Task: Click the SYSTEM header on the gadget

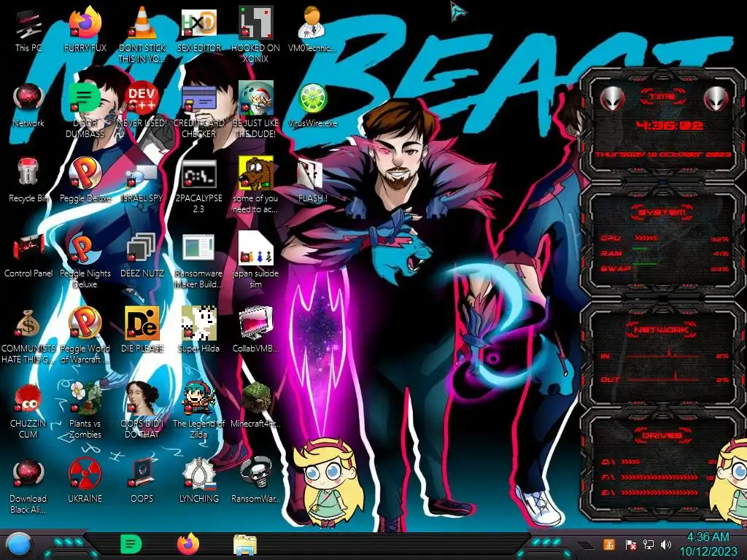Action: tap(662, 212)
